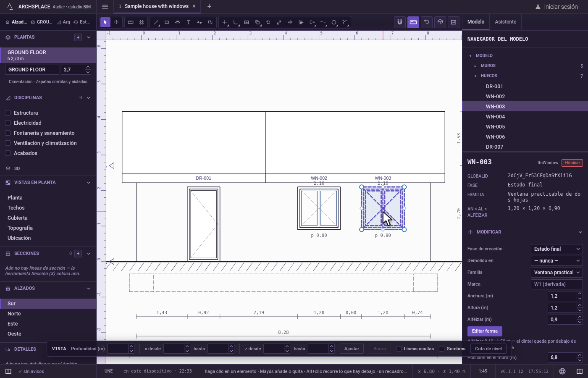Switch to the Asistente tab
Viewport: 588px width, 378px height.
tap(506, 22)
